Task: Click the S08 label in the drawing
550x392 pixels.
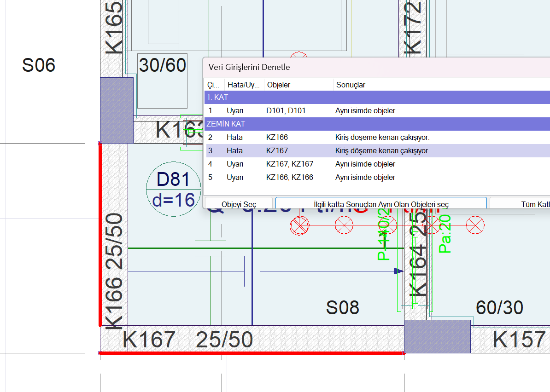Action: click(x=342, y=308)
